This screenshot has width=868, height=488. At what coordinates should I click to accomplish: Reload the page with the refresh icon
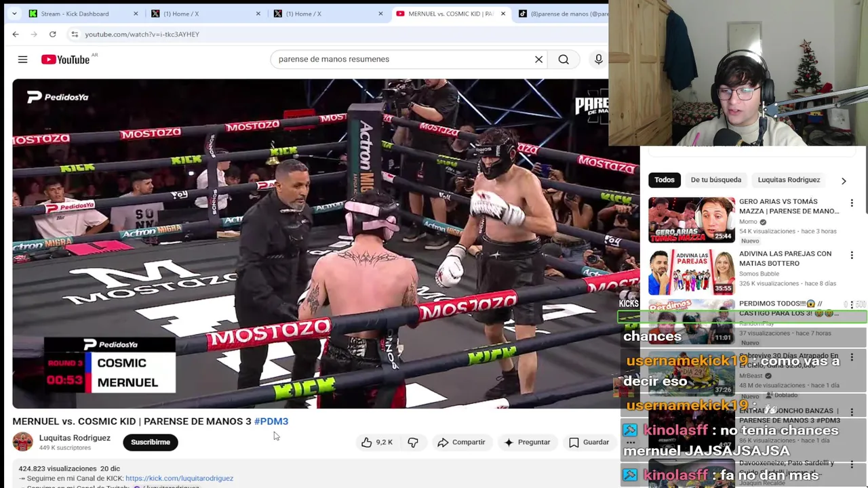point(52,34)
